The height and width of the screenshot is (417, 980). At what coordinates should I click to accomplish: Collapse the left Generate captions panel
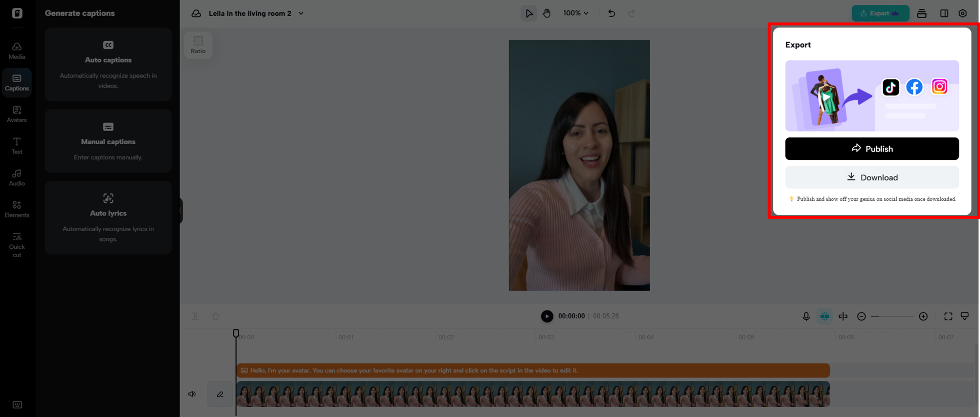pos(181,211)
